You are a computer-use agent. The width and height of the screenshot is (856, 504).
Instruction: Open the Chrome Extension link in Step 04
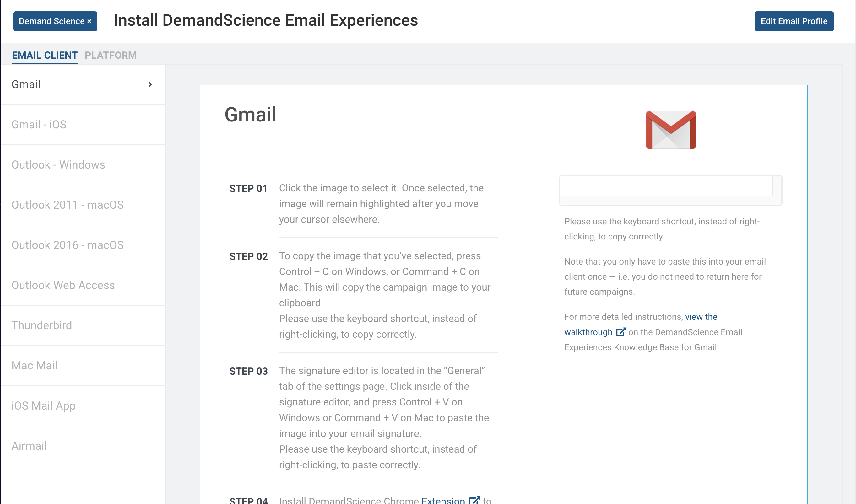coord(443,500)
